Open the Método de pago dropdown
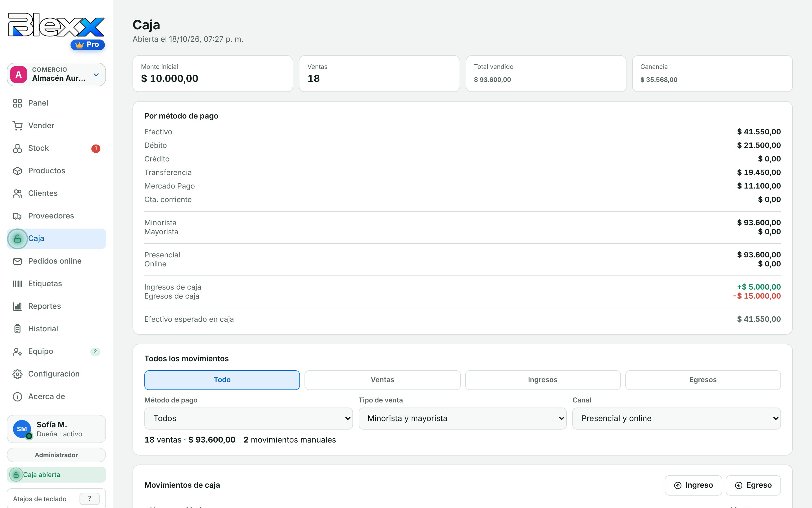Viewport: 812px width, 508px height. [248, 418]
